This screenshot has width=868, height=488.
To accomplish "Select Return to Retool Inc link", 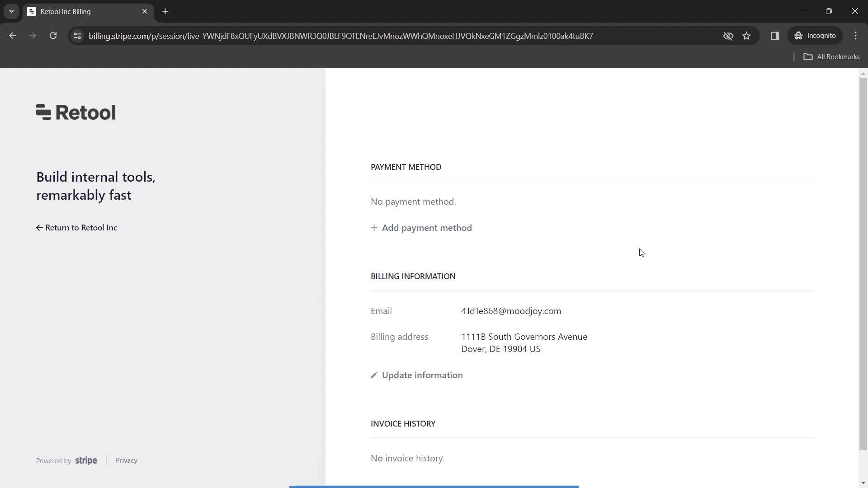I will click(76, 228).
